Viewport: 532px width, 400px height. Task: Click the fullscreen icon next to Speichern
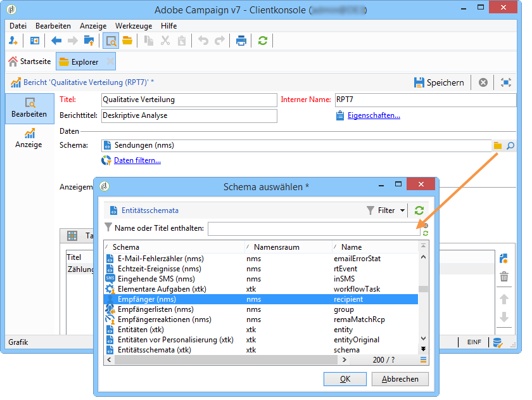[x=506, y=82]
